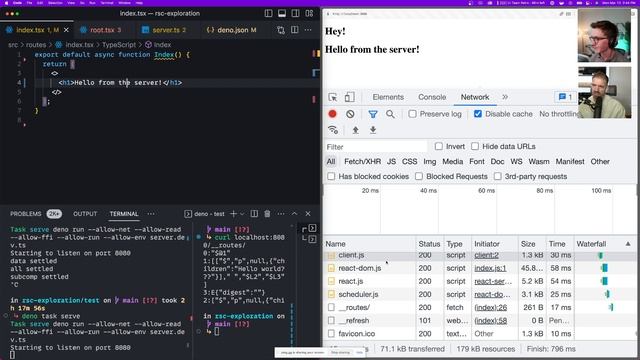
Task: Export HAR file with download icon
Action: pos(373,130)
